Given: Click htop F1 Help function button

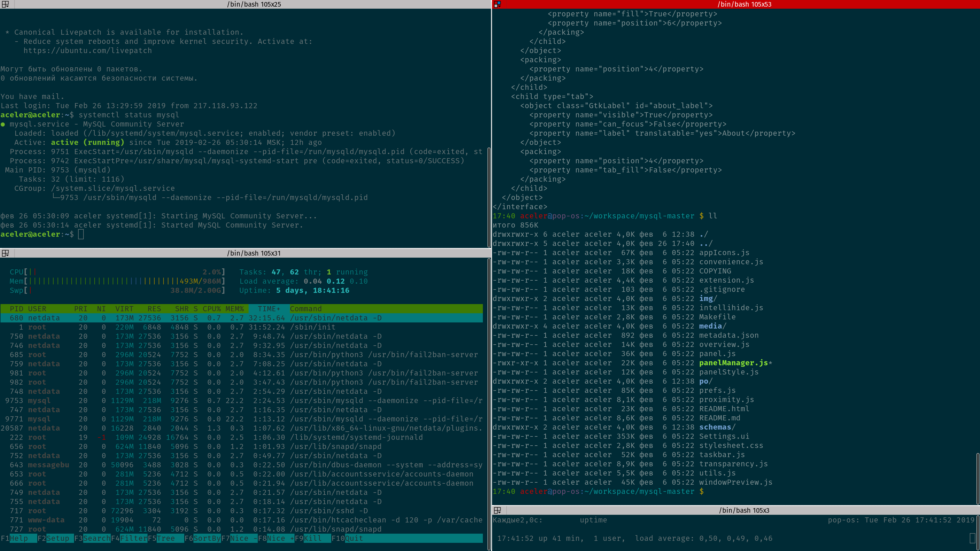Looking at the screenshot, I should click(19, 539).
